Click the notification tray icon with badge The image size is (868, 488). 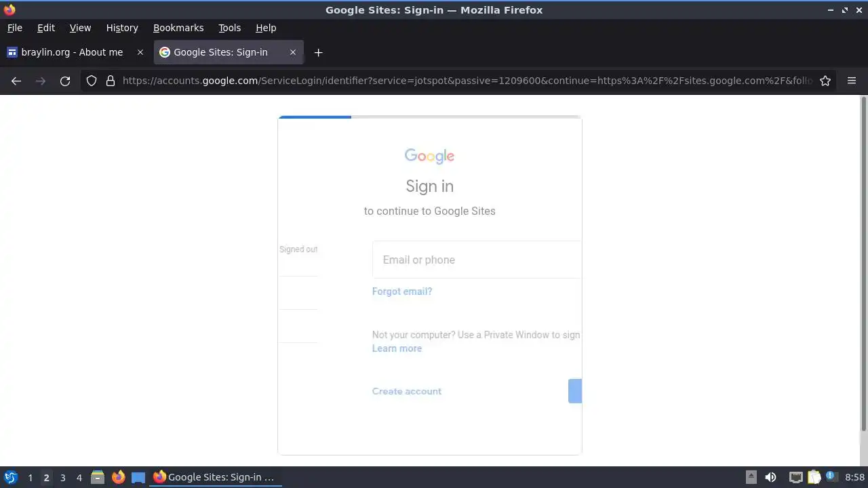831,477
